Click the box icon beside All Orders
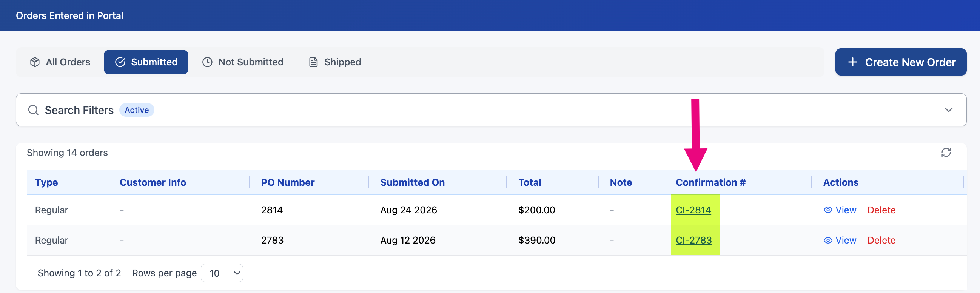The height and width of the screenshot is (293, 980). 35,62
